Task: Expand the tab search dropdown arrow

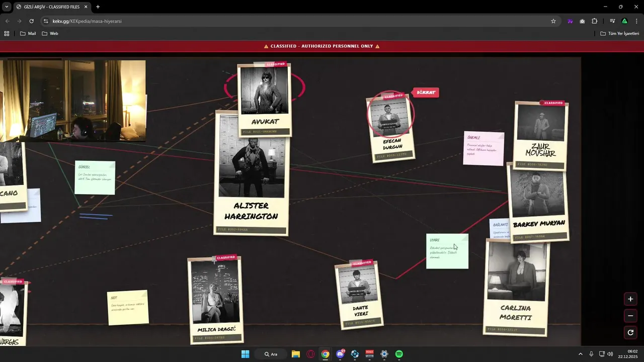Action: click(7, 7)
